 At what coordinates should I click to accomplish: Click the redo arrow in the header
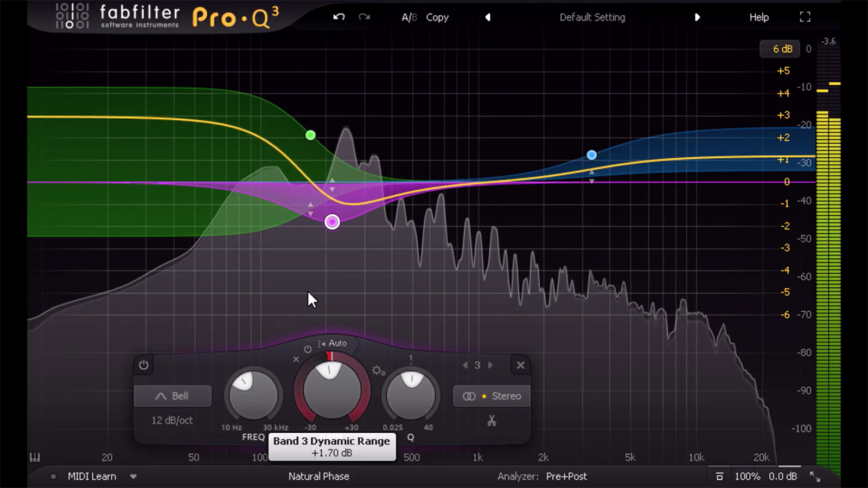364,17
